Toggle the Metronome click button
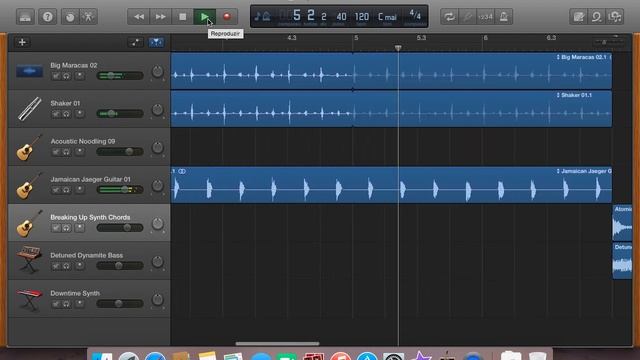The width and height of the screenshot is (640, 360). pyautogui.click(x=504, y=17)
